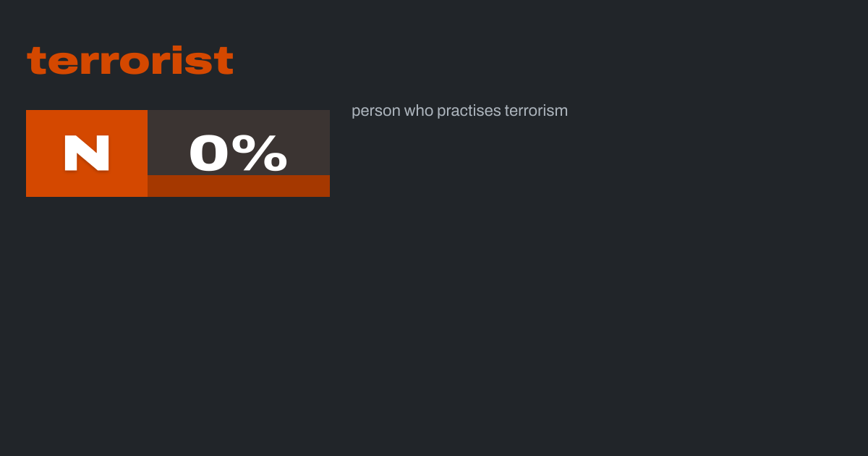Click the first "o" in the terrorist heading
This screenshot has height=456, width=868.
pyautogui.click(x=124, y=64)
